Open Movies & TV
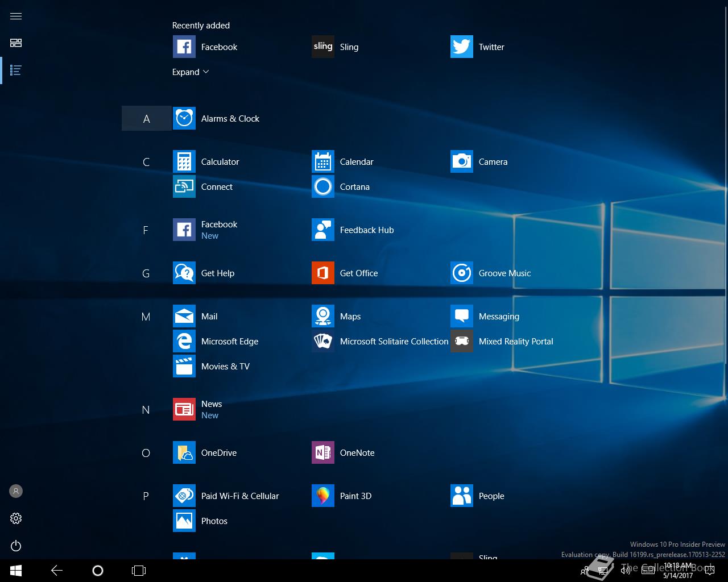Screen dimensions: 728x582 coord(212,366)
